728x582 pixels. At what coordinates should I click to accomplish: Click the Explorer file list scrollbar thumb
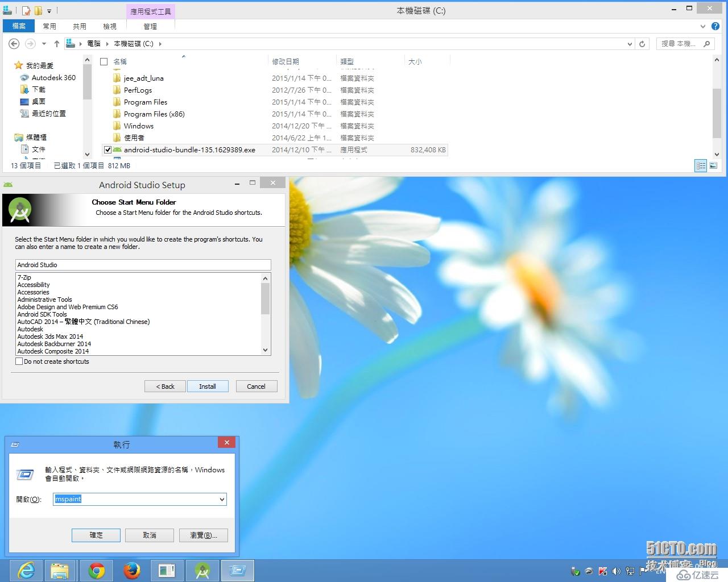pos(717,113)
